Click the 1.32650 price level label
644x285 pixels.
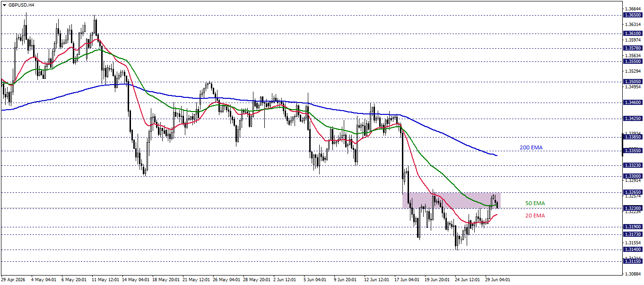point(633,192)
